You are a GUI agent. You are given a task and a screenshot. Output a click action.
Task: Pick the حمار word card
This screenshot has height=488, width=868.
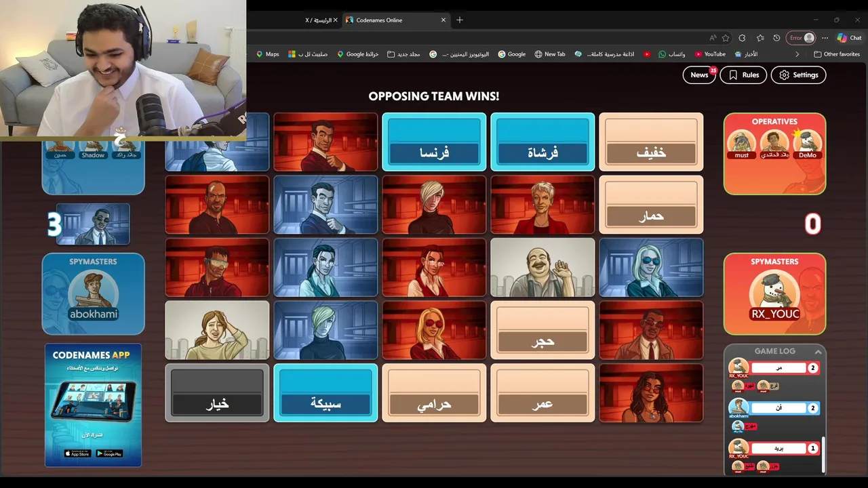click(651, 205)
